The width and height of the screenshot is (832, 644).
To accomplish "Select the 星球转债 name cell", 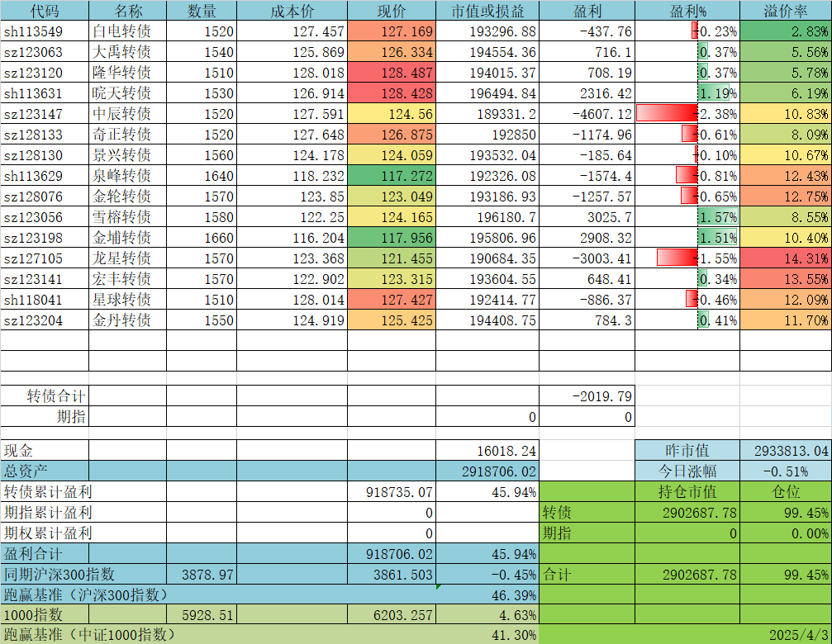I will point(128,300).
